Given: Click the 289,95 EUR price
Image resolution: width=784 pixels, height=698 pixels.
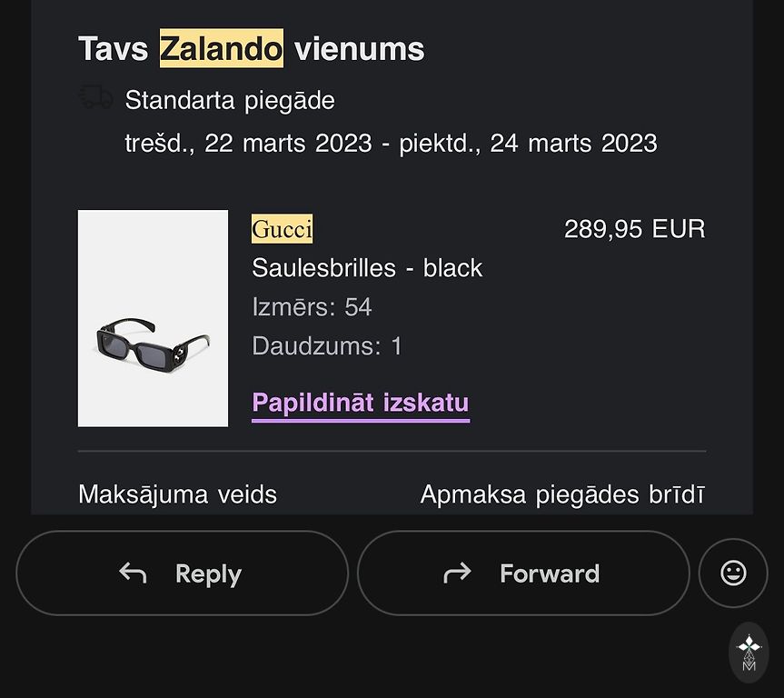Looking at the screenshot, I should [x=634, y=229].
